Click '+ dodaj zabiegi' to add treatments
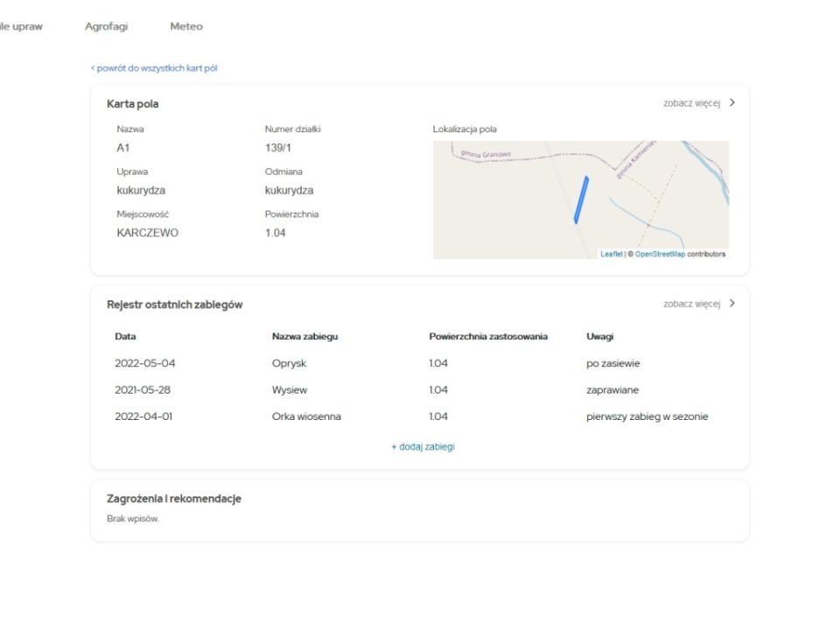This screenshot has height=630, width=840. pos(422,446)
